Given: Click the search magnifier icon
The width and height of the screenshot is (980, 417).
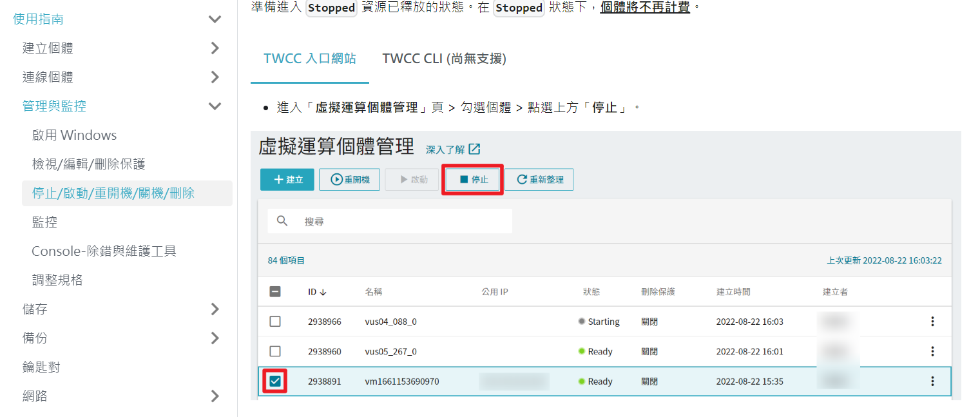Looking at the screenshot, I should tap(282, 221).
